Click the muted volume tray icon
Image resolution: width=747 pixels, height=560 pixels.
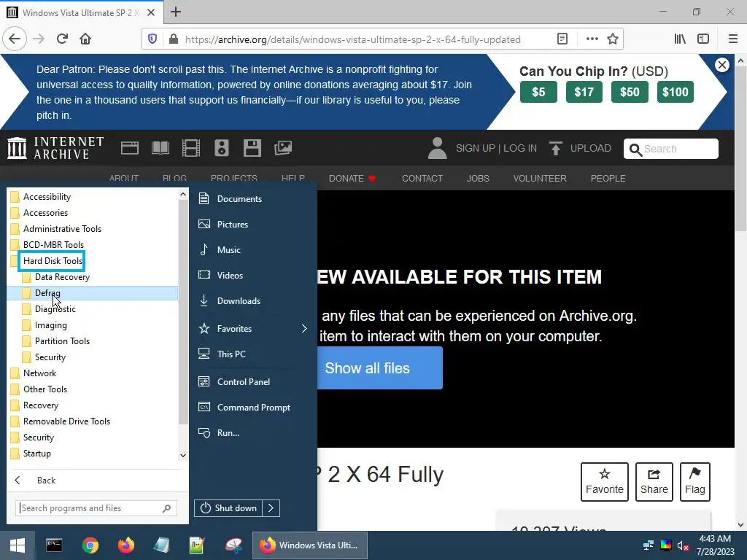point(683,545)
